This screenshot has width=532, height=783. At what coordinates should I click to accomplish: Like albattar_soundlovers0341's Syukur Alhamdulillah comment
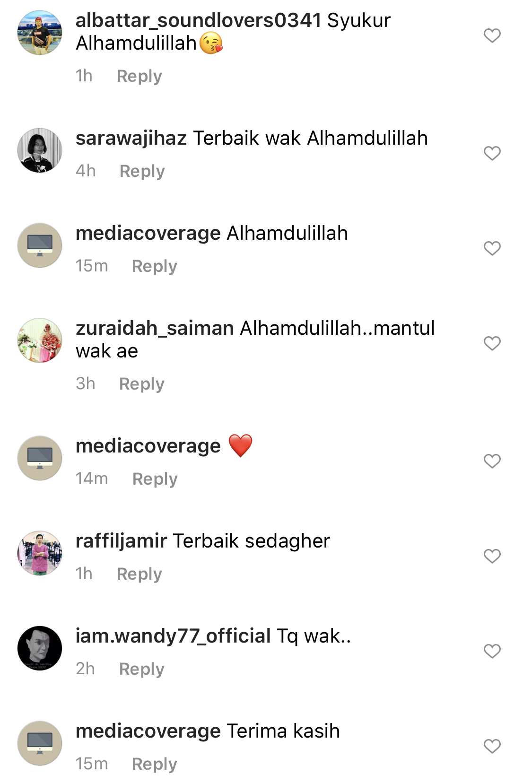(x=492, y=35)
